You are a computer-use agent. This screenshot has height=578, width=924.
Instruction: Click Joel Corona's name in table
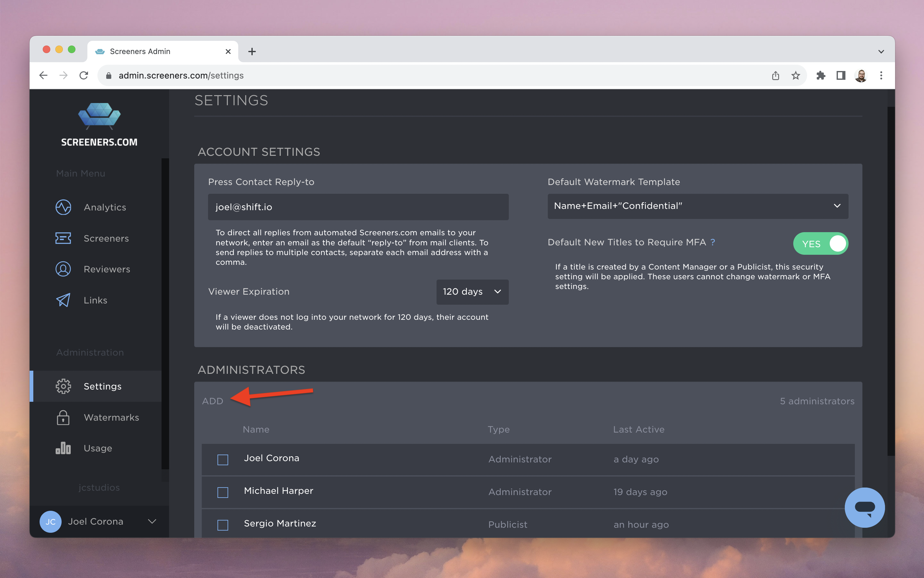pyautogui.click(x=272, y=458)
